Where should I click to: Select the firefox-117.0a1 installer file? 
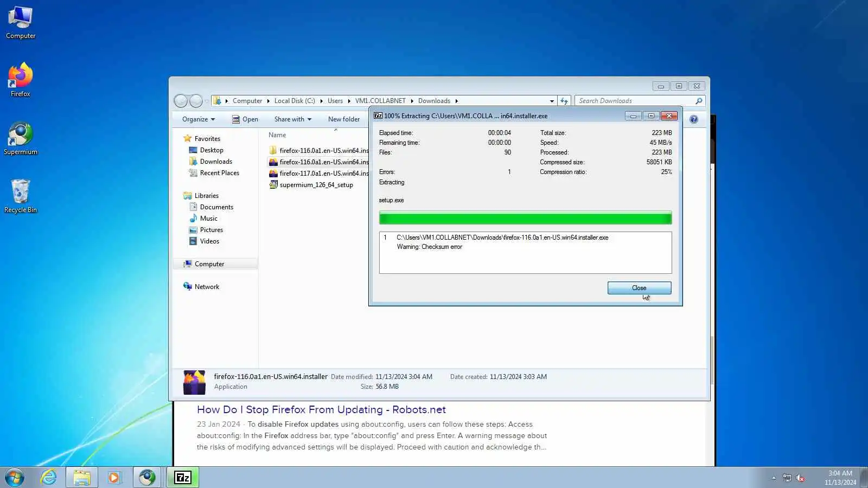(319, 174)
